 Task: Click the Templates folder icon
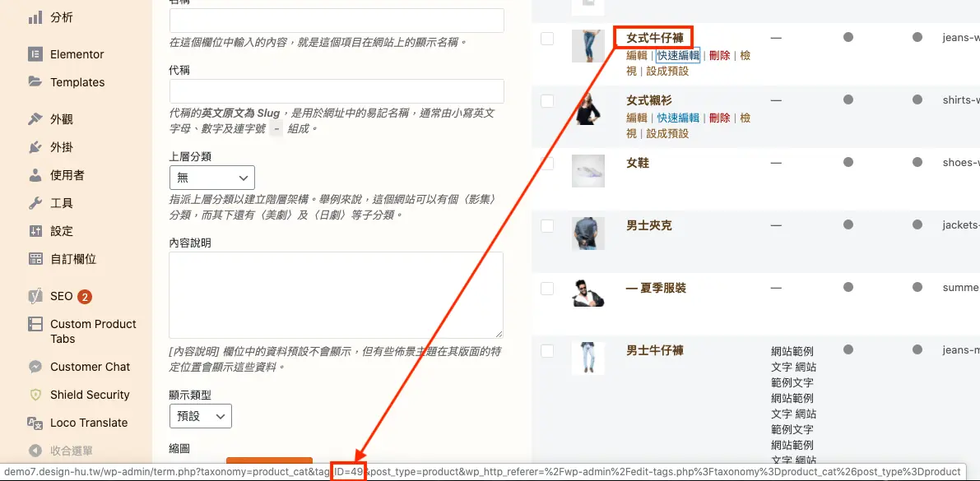click(x=35, y=82)
